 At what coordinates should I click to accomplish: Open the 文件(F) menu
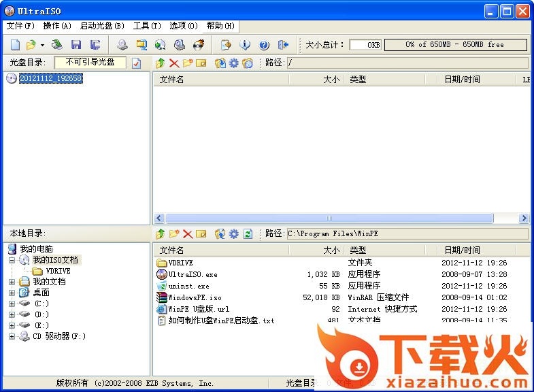tap(20, 26)
